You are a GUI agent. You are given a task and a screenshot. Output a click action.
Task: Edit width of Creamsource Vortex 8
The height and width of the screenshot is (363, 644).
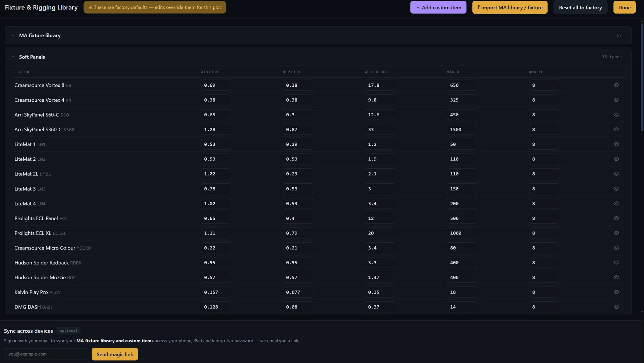click(216, 85)
